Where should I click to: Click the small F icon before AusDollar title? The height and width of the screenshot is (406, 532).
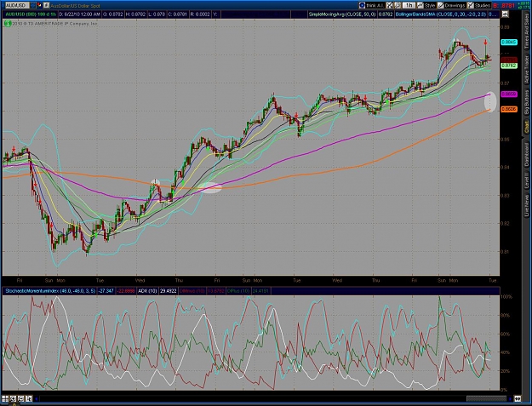click(x=46, y=5)
